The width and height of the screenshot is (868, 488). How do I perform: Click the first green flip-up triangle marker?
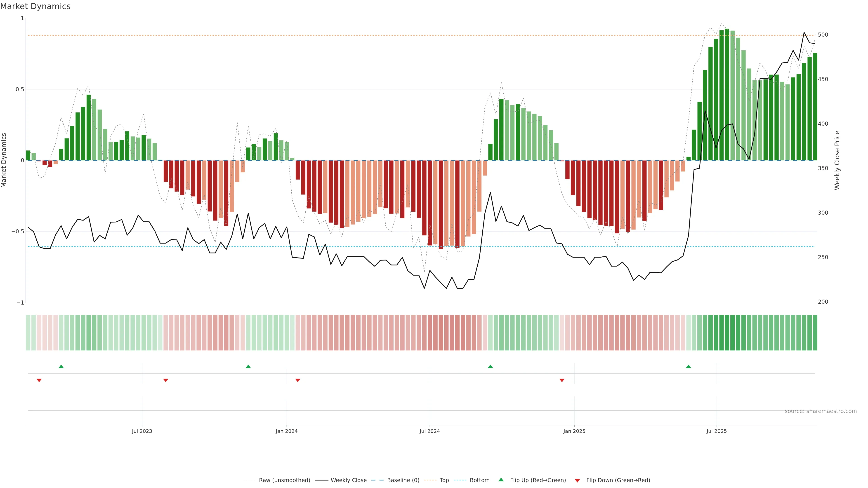point(61,366)
